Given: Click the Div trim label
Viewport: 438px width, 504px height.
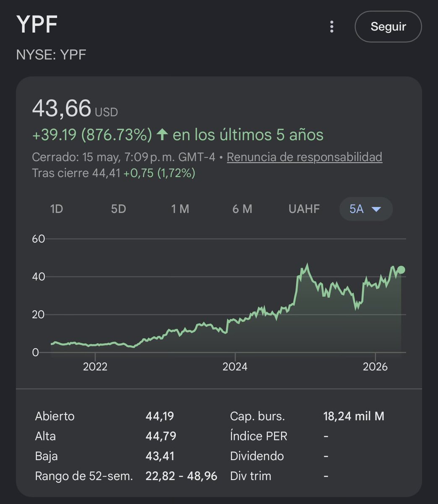Looking at the screenshot, I should [250, 476].
